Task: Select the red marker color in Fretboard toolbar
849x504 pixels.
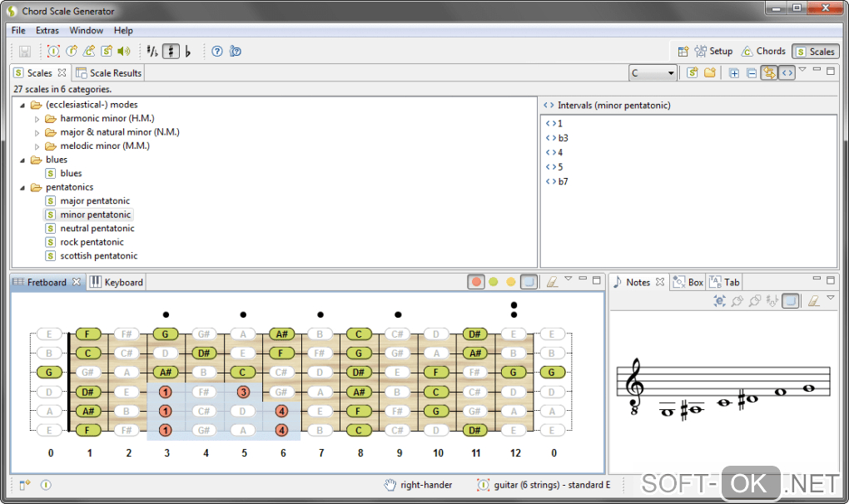Action: coord(476,282)
